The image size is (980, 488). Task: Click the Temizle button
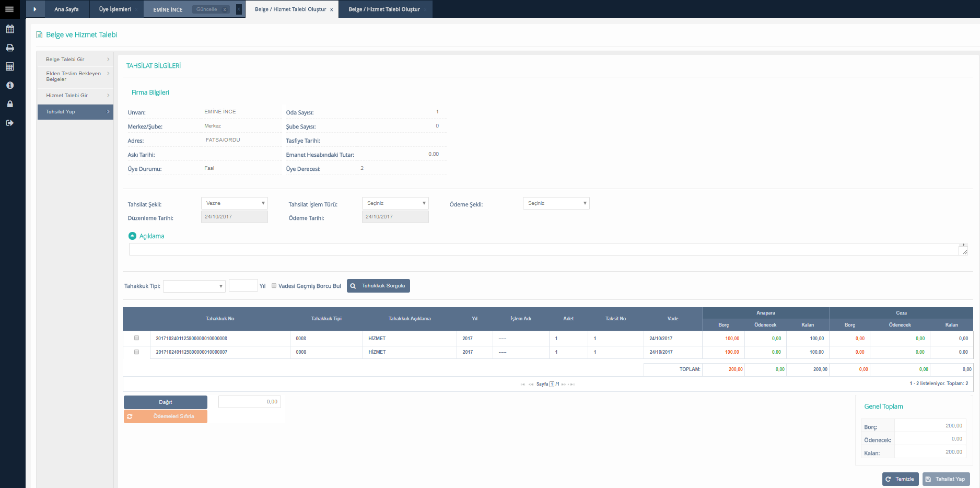click(900, 479)
